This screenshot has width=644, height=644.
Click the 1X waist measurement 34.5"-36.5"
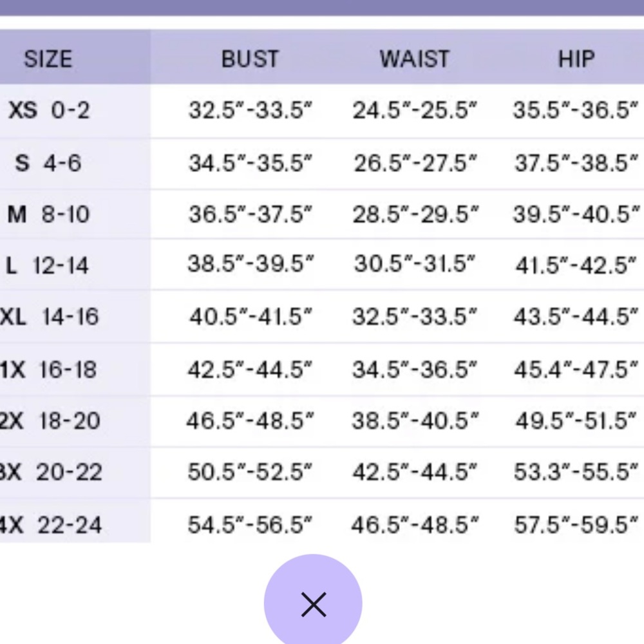pyautogui.click(x=415, y=370)
